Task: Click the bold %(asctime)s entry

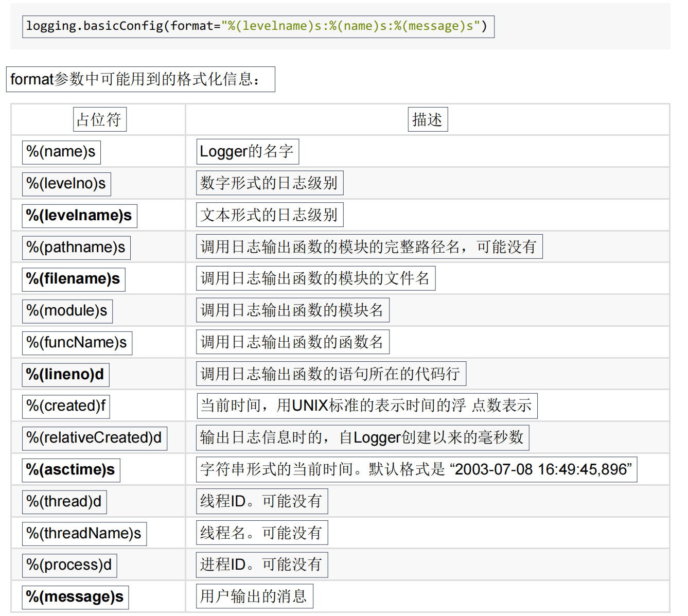Action: pos(71,470)
